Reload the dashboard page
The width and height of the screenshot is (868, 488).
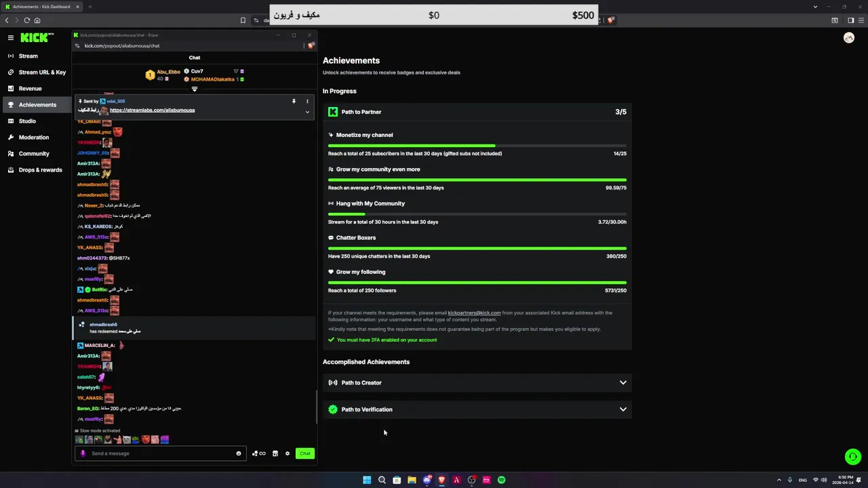(x=27, y=20)
